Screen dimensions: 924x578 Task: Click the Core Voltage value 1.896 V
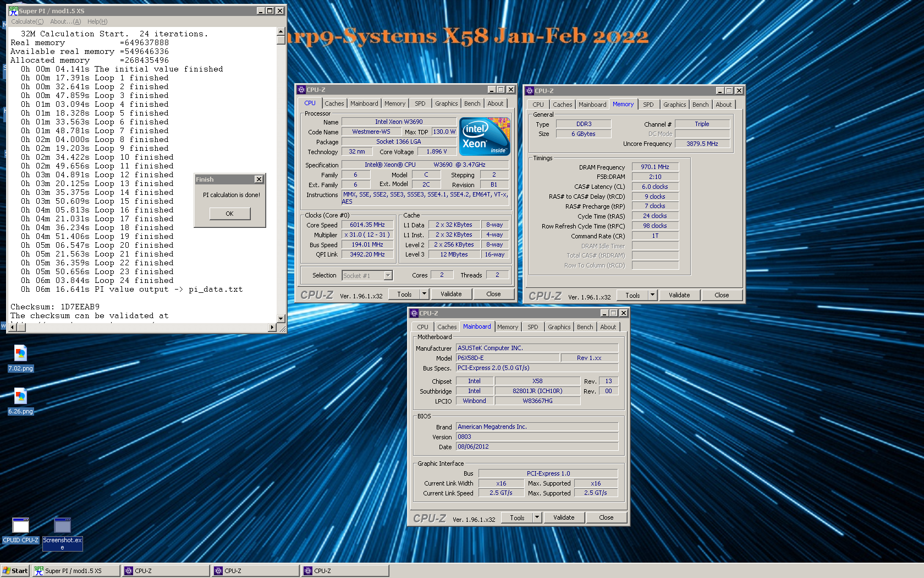point(437,151)
